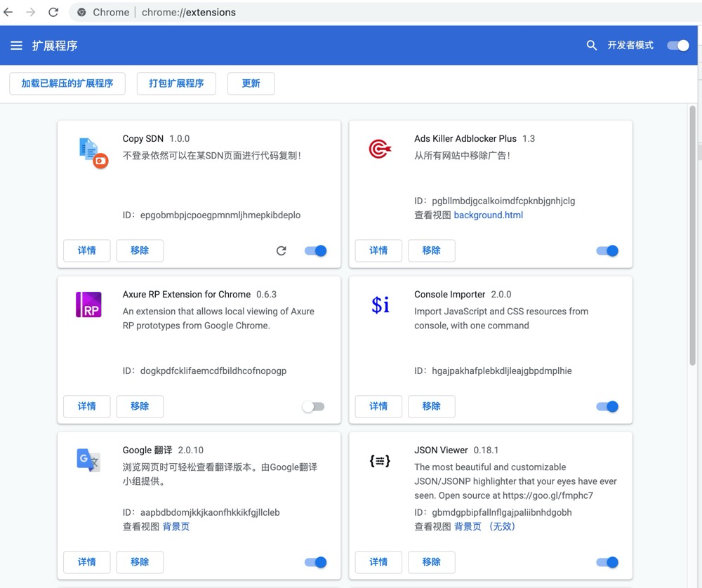Open 详情 for JSON Viewer

pos(378,562)
